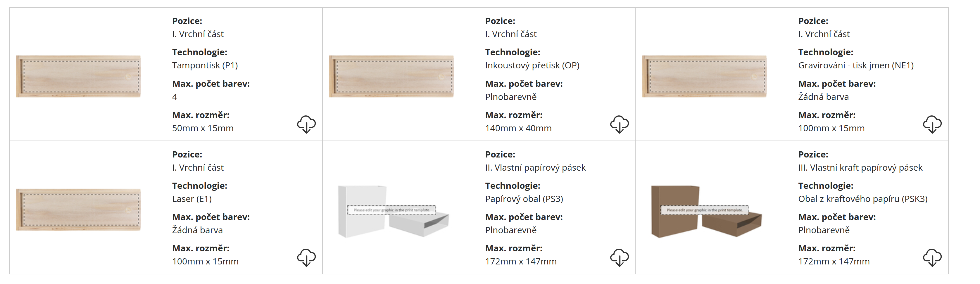
Task: Open the Laser (E1) wooden box image
Action: (78, 210)
